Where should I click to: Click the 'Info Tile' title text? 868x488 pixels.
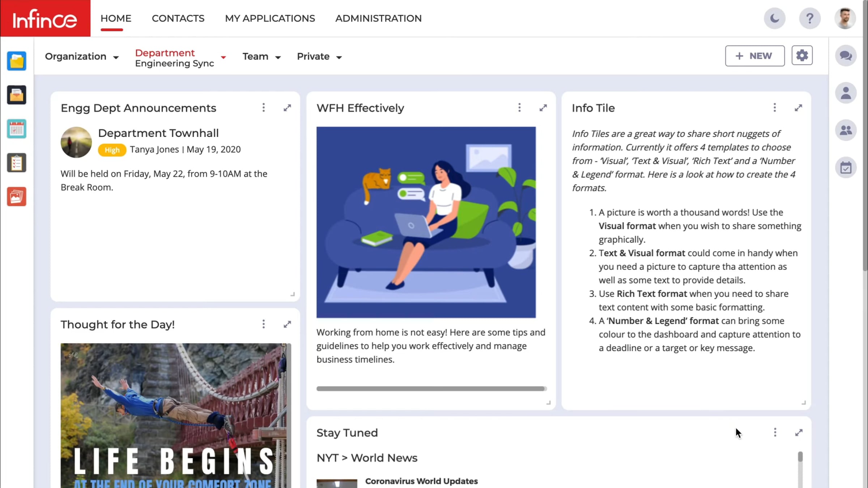[593, 108]
